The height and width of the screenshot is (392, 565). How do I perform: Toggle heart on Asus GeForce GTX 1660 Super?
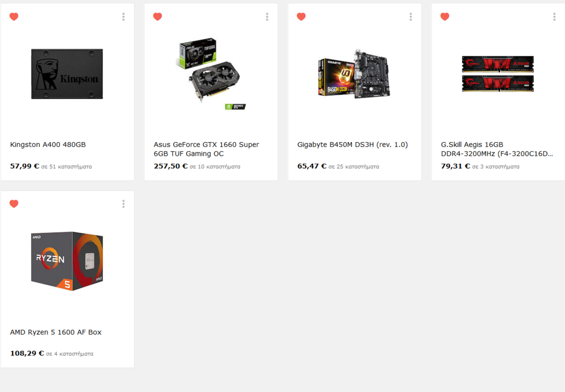tap(157, 16)
